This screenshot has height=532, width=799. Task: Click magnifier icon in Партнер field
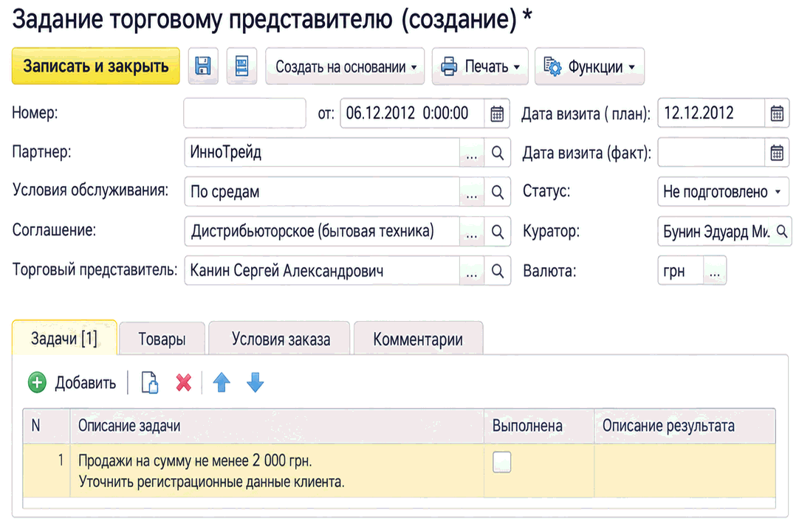(497, 153)
